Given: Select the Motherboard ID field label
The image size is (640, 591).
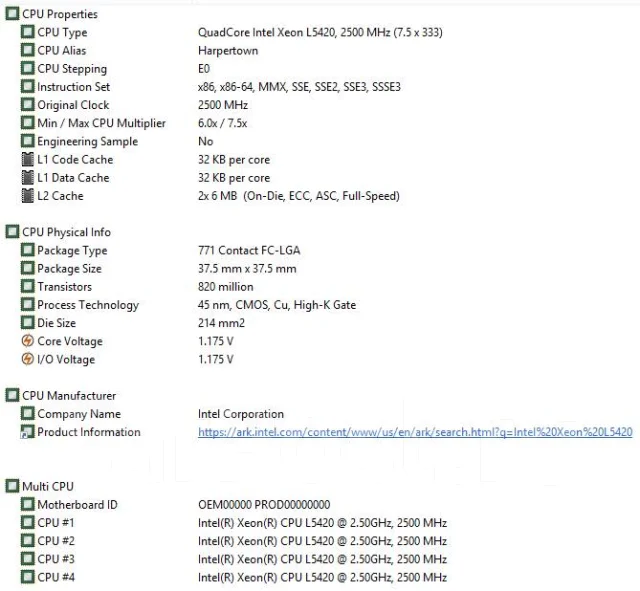Looking at the screenshot, I should [77, 504].
